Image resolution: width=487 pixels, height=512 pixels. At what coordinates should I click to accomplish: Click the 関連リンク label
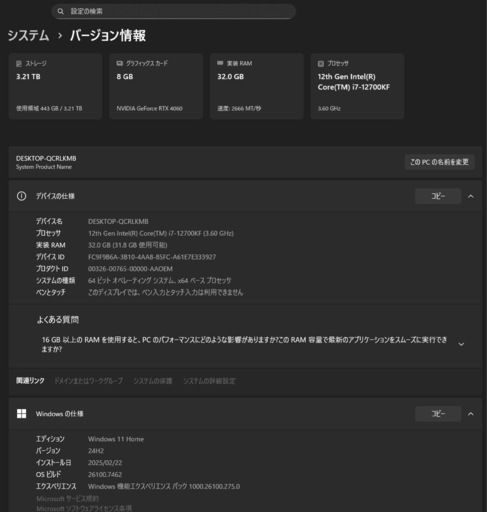tap(30, 381)
